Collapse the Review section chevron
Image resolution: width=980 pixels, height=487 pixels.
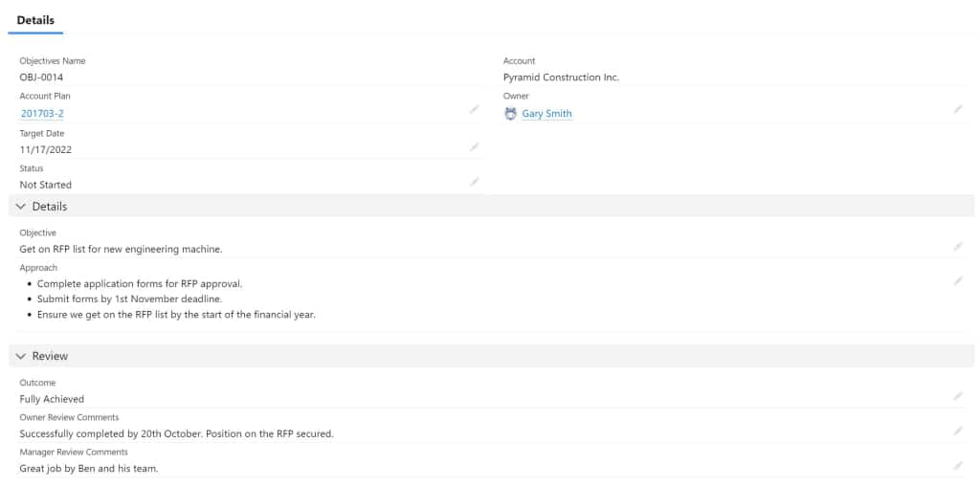[x=21, y=356]
